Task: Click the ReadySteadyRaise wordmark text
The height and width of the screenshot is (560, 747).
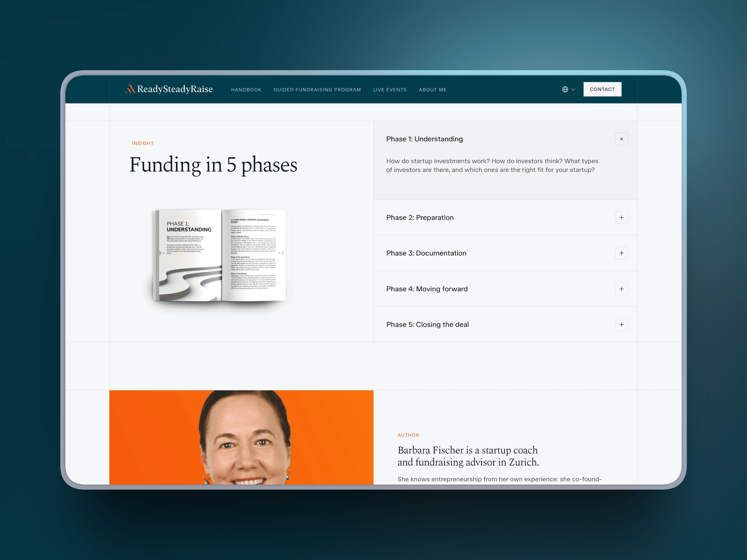Action: coord(175,89)
